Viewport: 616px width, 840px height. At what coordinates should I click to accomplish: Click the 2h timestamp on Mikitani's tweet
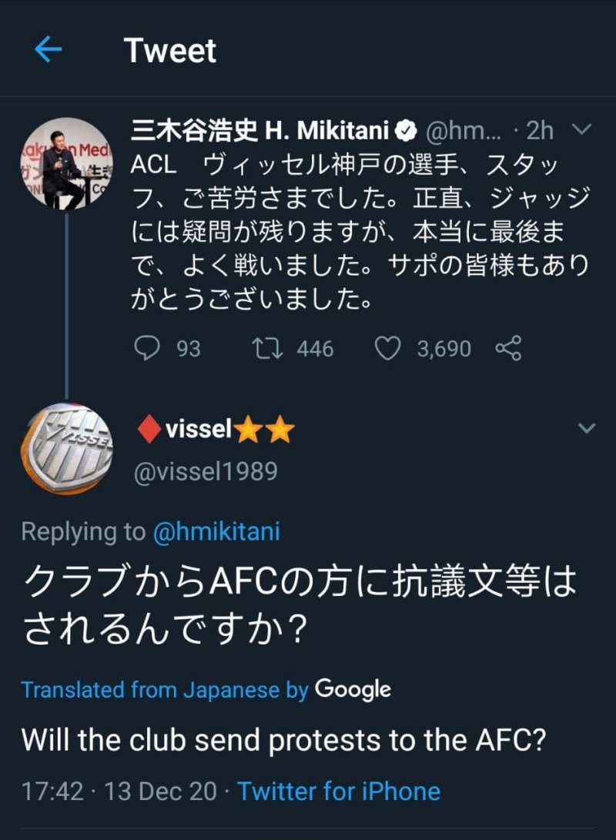(539, 131)
